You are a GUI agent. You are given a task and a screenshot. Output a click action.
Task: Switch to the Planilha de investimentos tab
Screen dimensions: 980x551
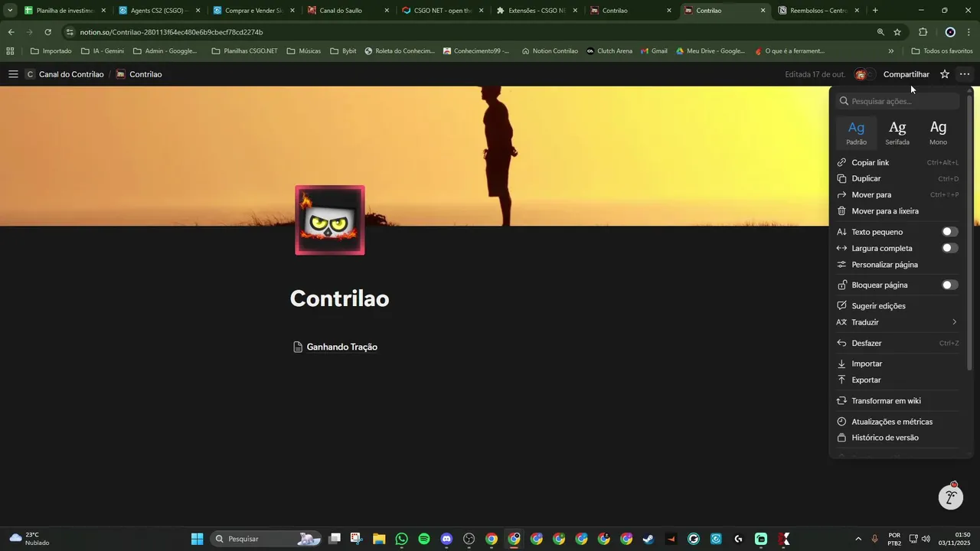64,11
